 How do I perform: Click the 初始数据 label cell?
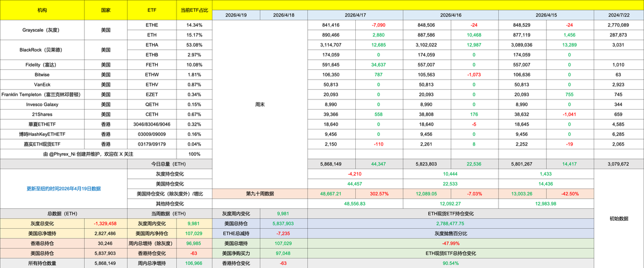(618, 219)
